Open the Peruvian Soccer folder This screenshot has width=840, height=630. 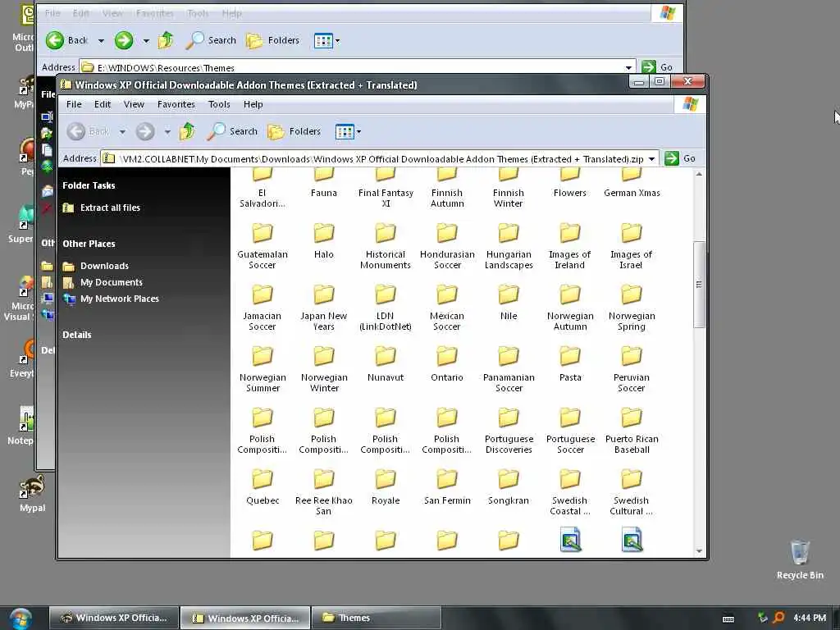coord(631,369)
